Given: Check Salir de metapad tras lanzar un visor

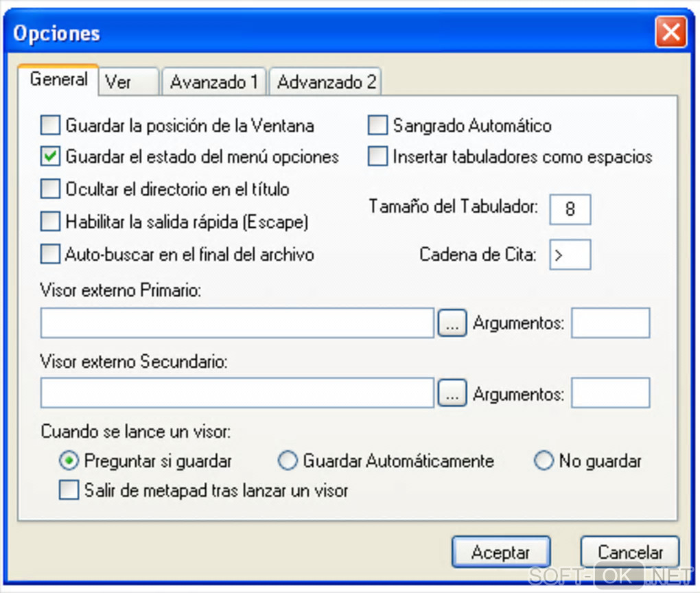Looking at the screenshot, I should [69, 491].
